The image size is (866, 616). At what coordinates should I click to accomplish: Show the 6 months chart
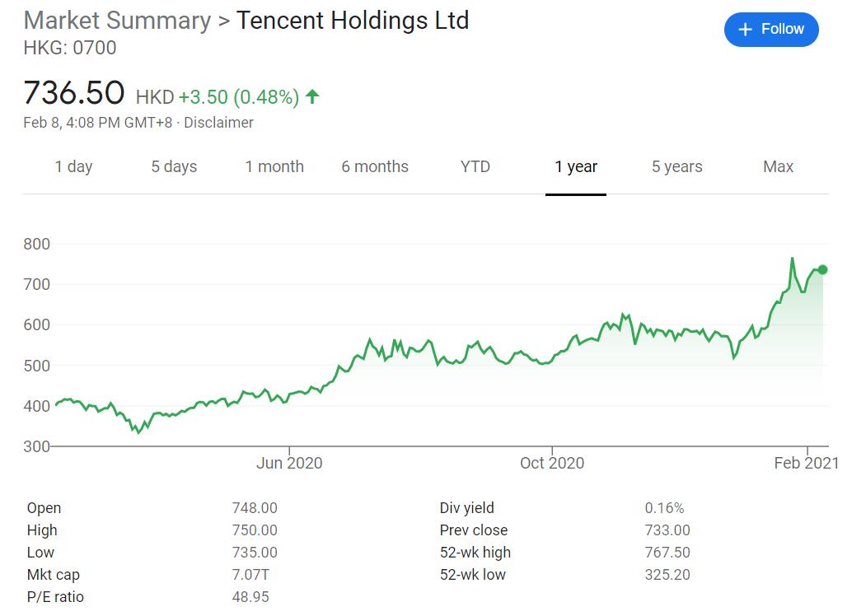click(x=375, y=166)
